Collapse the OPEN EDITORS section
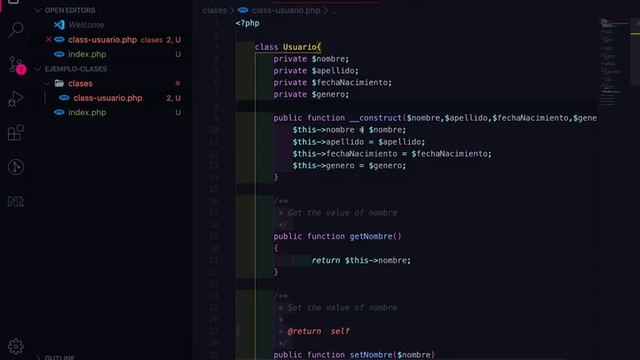The image size is (640, 360). [38, 10]
